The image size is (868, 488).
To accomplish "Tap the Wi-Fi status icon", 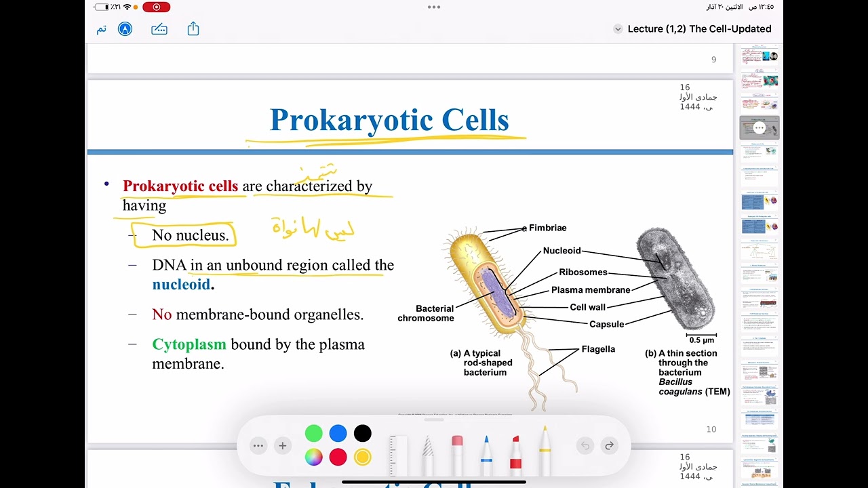I will click(127, 7).
